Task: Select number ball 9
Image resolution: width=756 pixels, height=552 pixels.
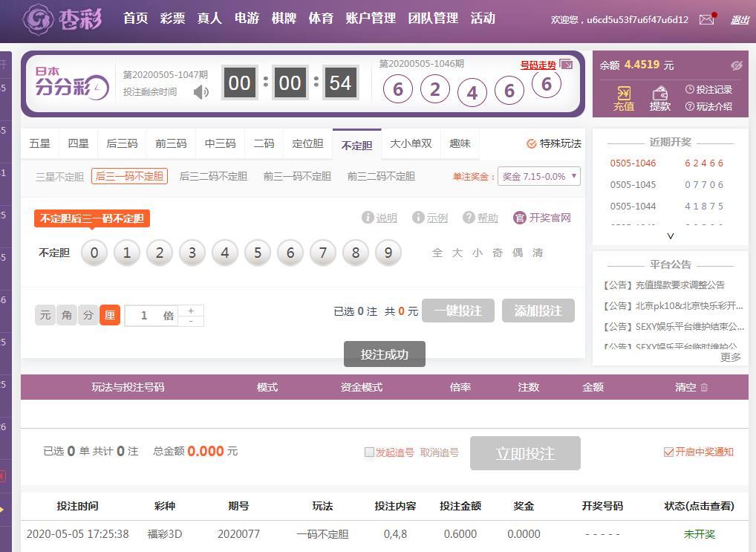Action: pos(388,253)
